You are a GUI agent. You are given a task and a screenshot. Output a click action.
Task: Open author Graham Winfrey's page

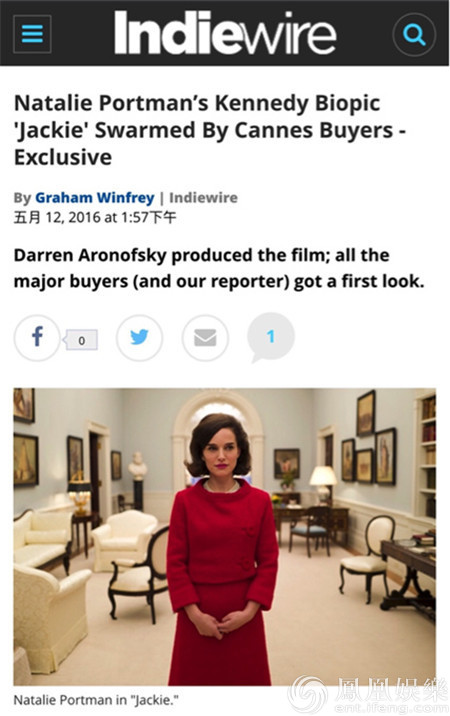click(95, 197)
